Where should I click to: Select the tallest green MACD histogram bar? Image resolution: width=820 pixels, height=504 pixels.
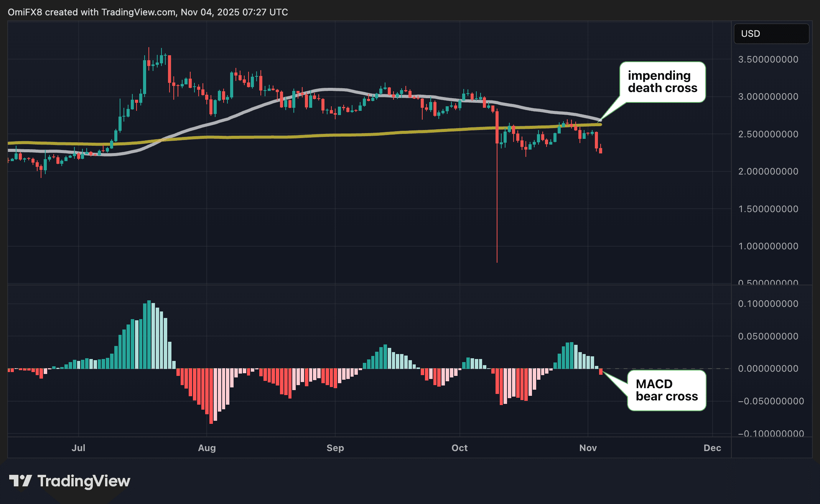tap(149, 330)
